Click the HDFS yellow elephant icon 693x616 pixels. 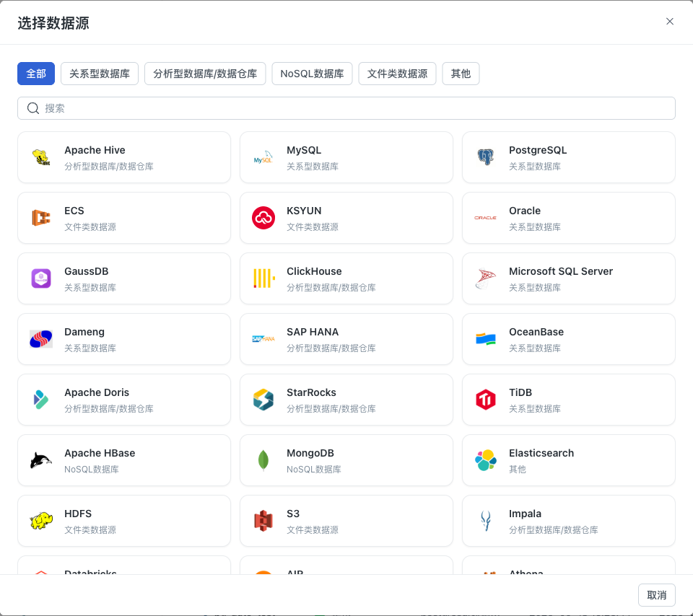41,521
